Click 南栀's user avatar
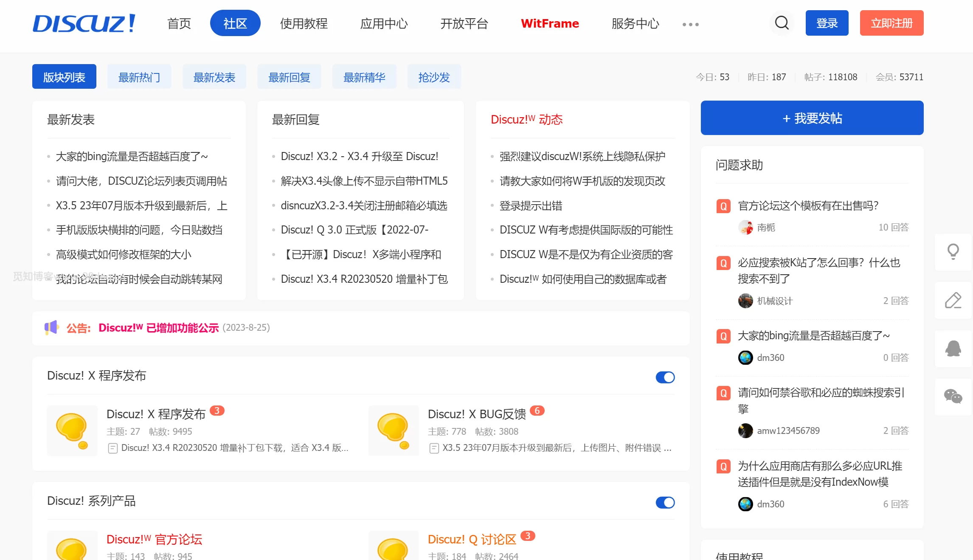The image size is (973, 560). 745,228
